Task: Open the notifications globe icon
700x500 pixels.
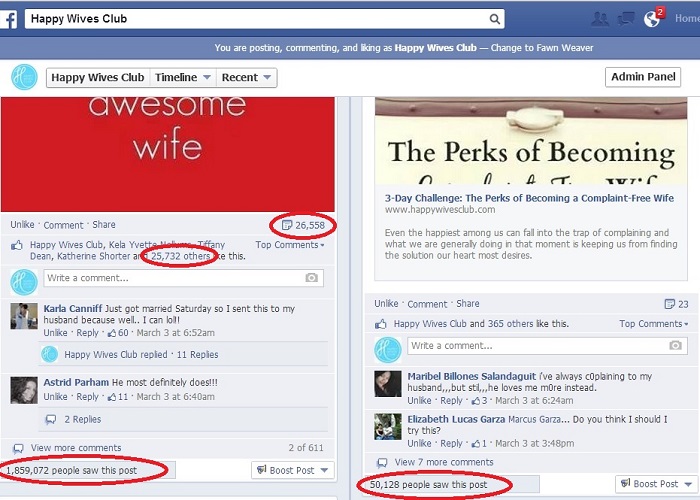Action: (x=652, y=19)
